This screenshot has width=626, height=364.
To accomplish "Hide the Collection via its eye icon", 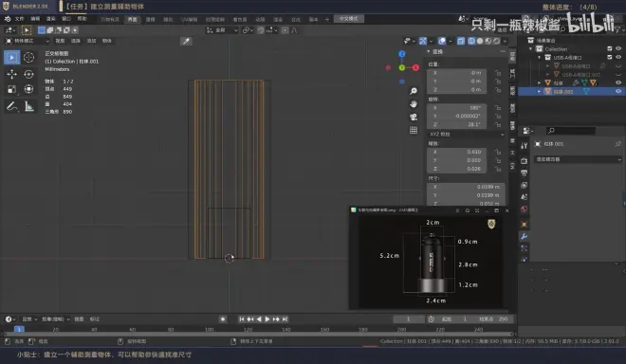I will (x=618, y=48).
